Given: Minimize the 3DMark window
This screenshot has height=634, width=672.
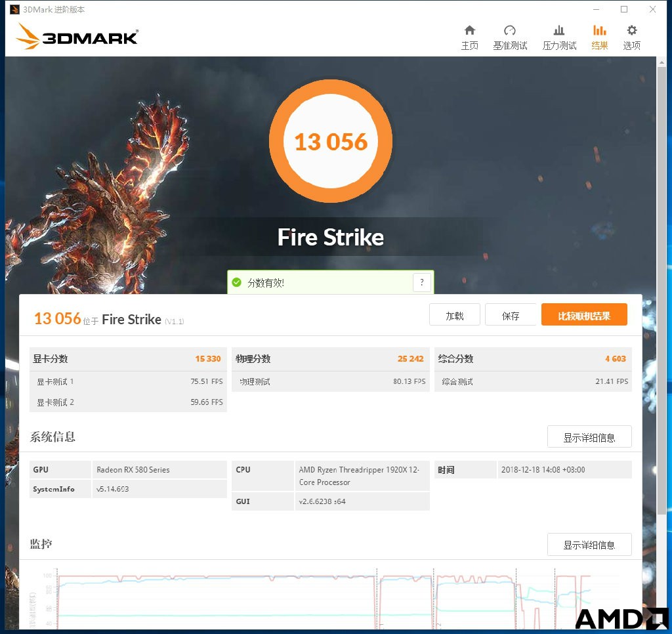Looking at the screenshot, I should pos(596,9).
